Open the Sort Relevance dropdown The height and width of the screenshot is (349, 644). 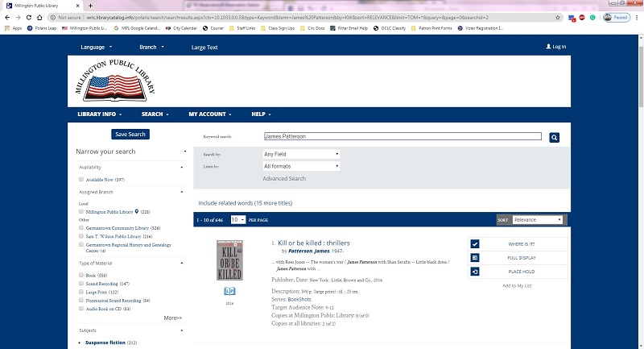coord(538,219)
